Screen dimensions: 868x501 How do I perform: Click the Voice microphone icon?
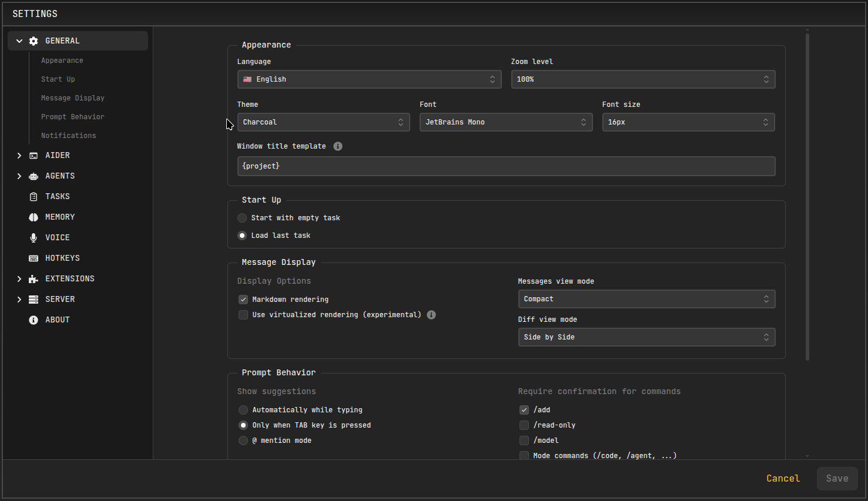[33, 238]
